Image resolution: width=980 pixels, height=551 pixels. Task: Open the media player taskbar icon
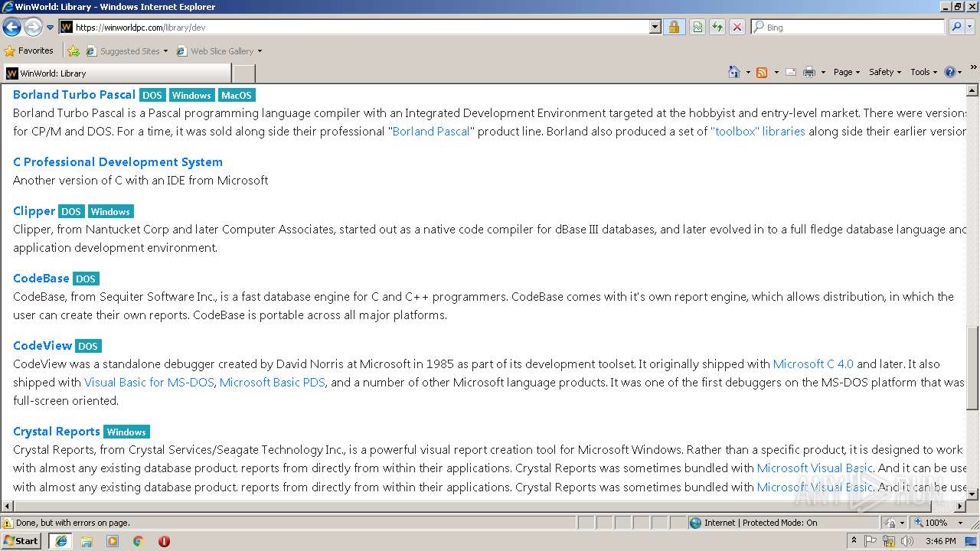click(x=113, y=541)
